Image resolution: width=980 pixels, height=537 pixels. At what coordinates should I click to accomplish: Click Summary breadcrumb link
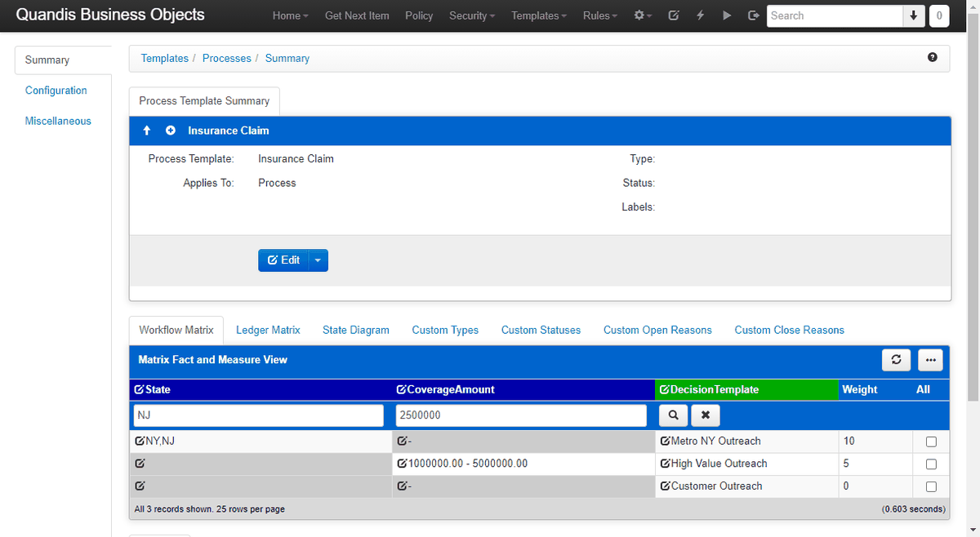[287, 58]
